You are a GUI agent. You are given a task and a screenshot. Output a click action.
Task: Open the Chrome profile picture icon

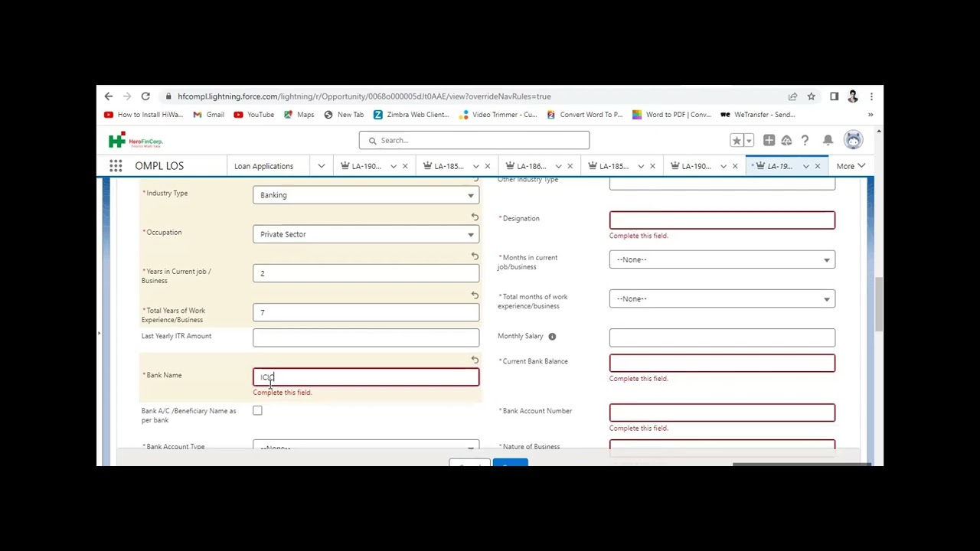[853, 96]
